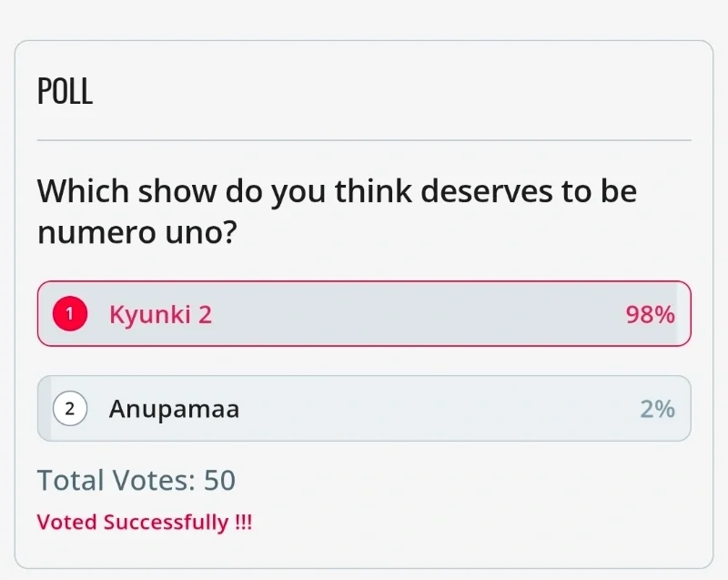Click the Kyunki 2 label text
Viewport: 728px width, 580px height.
click(160, 314)
